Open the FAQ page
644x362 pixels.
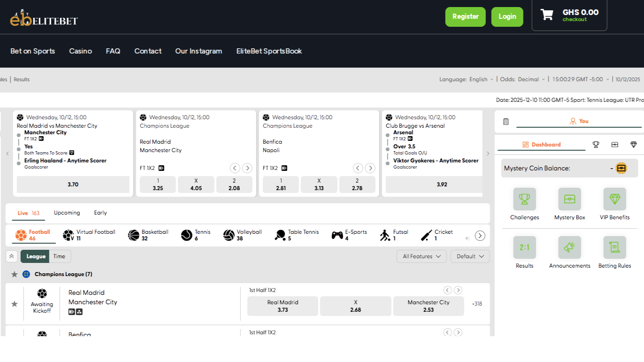113,51
